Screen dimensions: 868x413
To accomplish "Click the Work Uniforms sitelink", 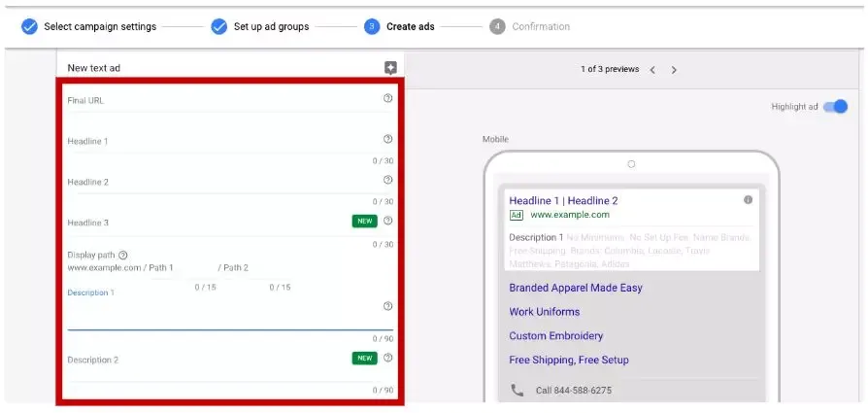I will (544, 312).
